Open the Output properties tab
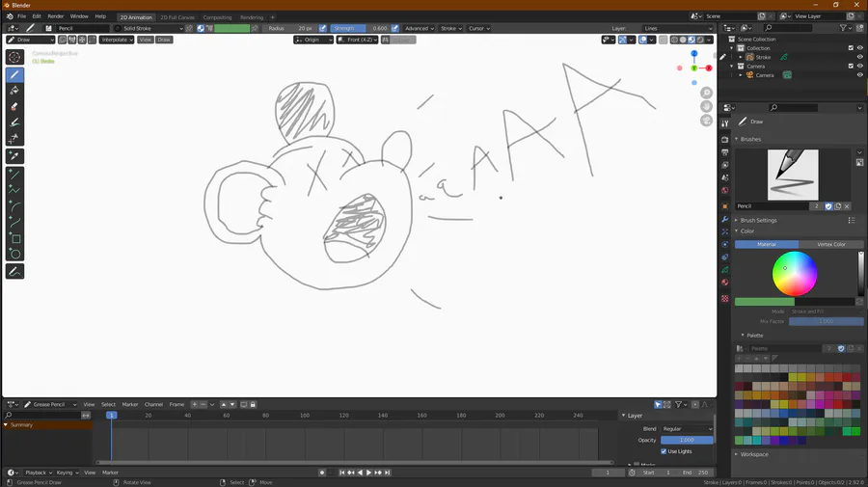The height and width of the screenshot is (487, 868). click(x=725, y=152)
